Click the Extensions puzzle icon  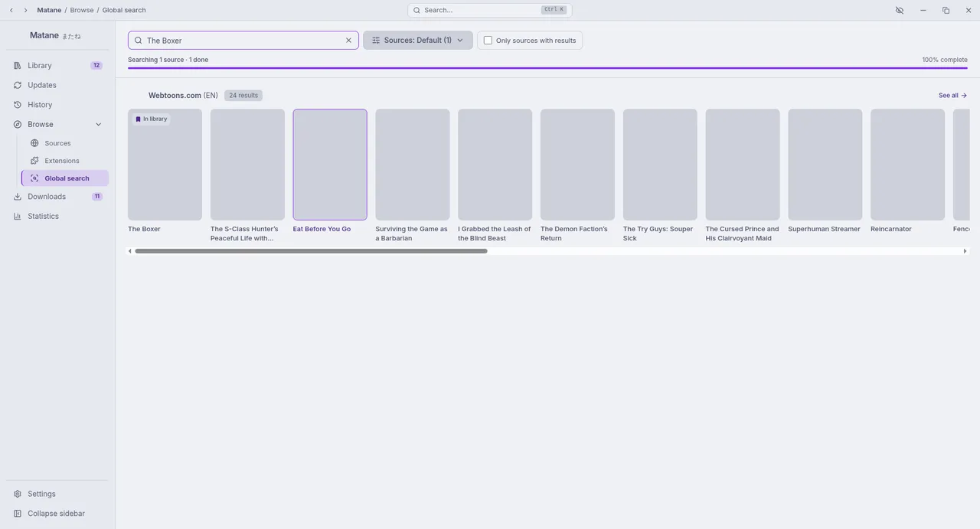(34, 161)
